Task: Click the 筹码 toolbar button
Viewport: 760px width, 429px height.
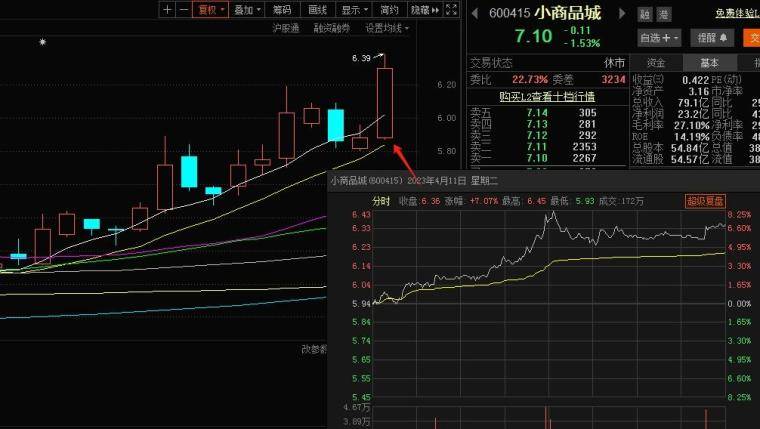Action: click(282, 10)
